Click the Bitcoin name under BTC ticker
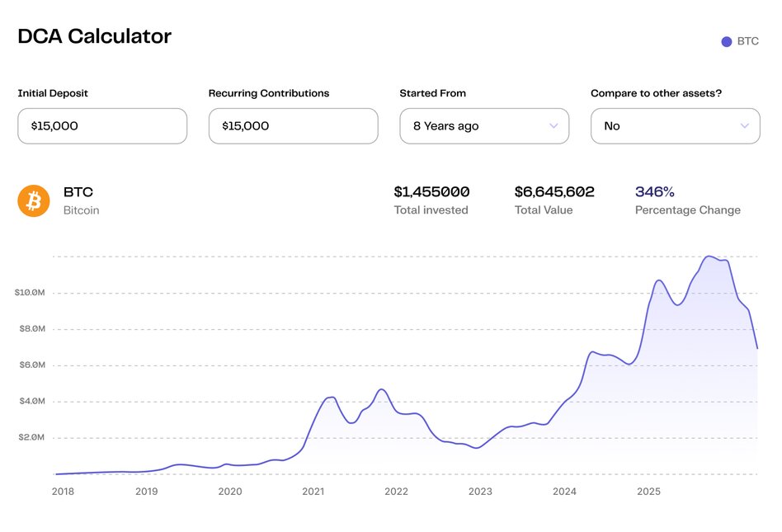Viewport: 782px width, 532px height. [81, 210]
